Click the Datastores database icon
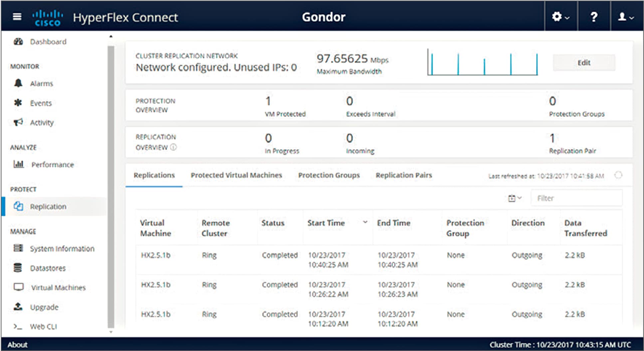644x351 pixels. point(18,268)
